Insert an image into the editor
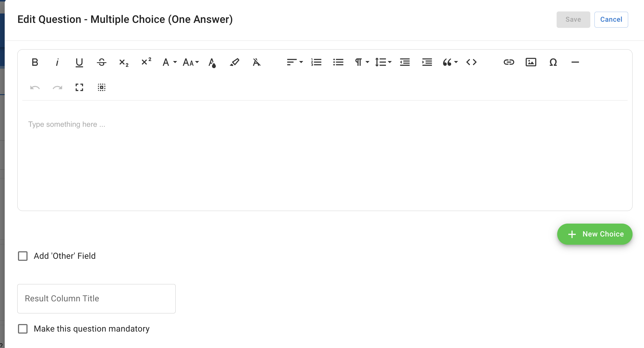Image resolution: width=644 pixels, height=348 pixels. (x=531, y=62)
